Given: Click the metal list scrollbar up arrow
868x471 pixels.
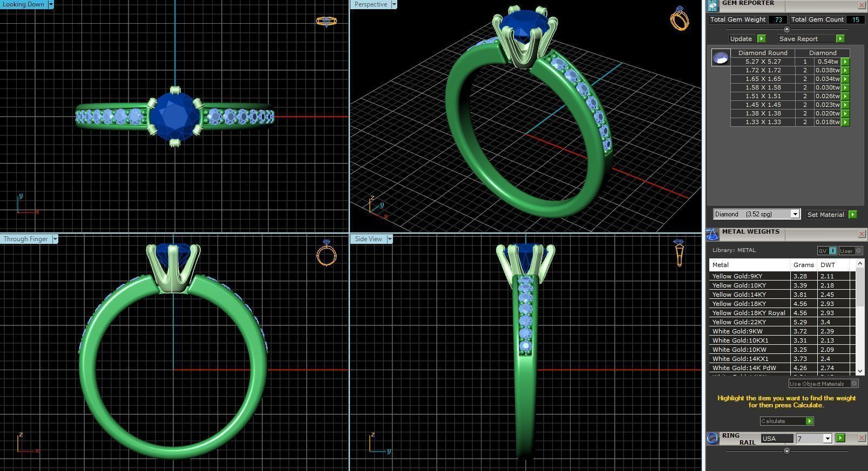Looking at the screenshot, I should click(860, 263).
